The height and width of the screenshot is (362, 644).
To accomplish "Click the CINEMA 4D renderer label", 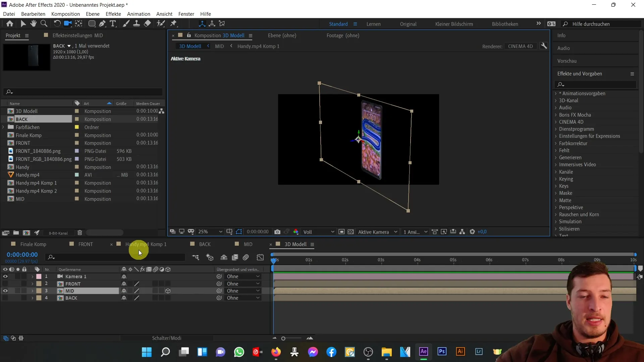I will pos(521,46).
